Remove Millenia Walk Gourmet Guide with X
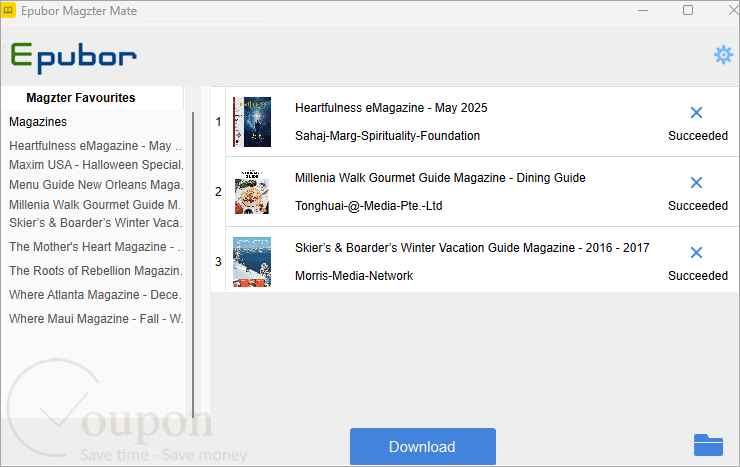This screenshot has height=467, width=740. click(696, 183)
